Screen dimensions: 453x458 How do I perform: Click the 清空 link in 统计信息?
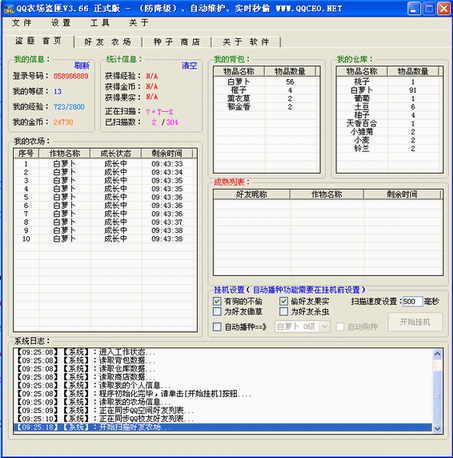(189, 65)
